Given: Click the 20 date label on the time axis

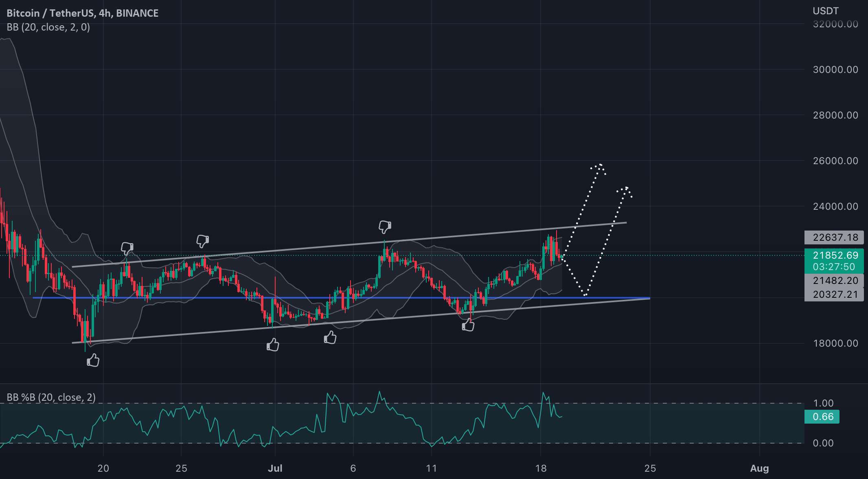Looking at the screenshot, I should click(103, 468).
